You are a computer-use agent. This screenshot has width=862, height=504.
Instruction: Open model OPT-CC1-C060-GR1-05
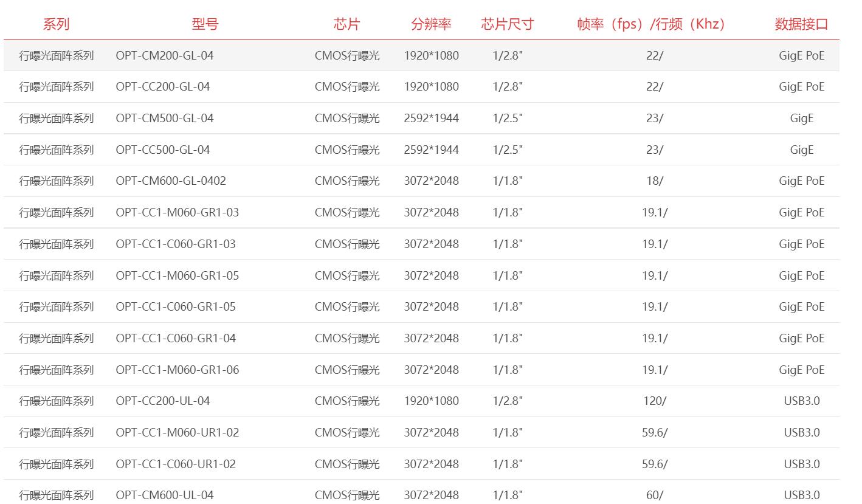click(x=175, y=306)
